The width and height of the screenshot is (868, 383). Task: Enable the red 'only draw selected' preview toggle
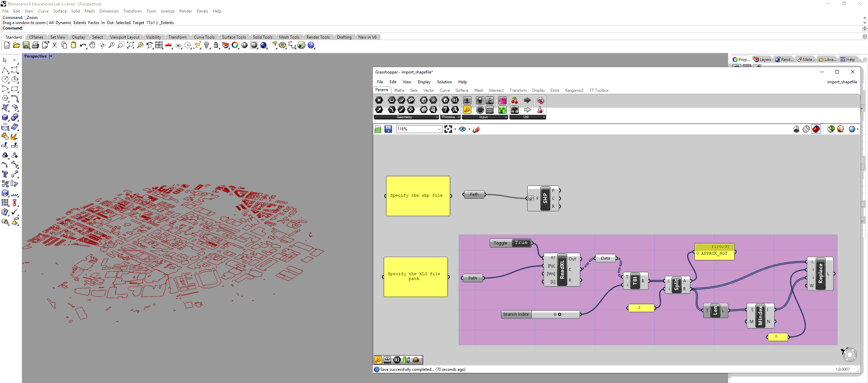pos(816,129)
